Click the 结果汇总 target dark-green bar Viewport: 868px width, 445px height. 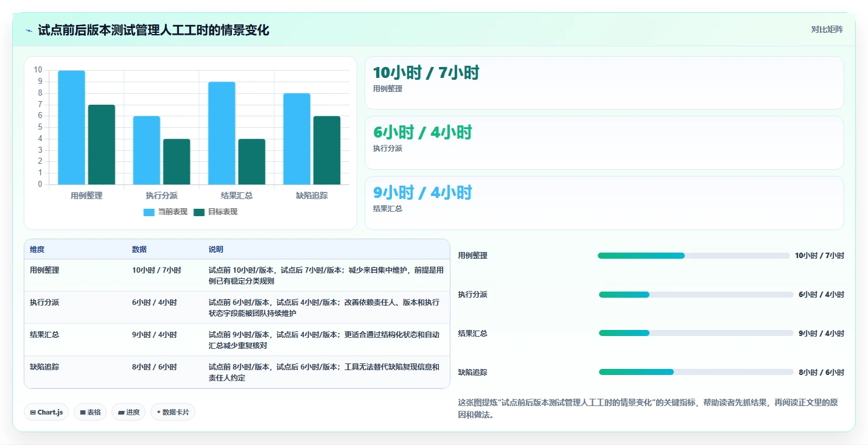(252, 161)
